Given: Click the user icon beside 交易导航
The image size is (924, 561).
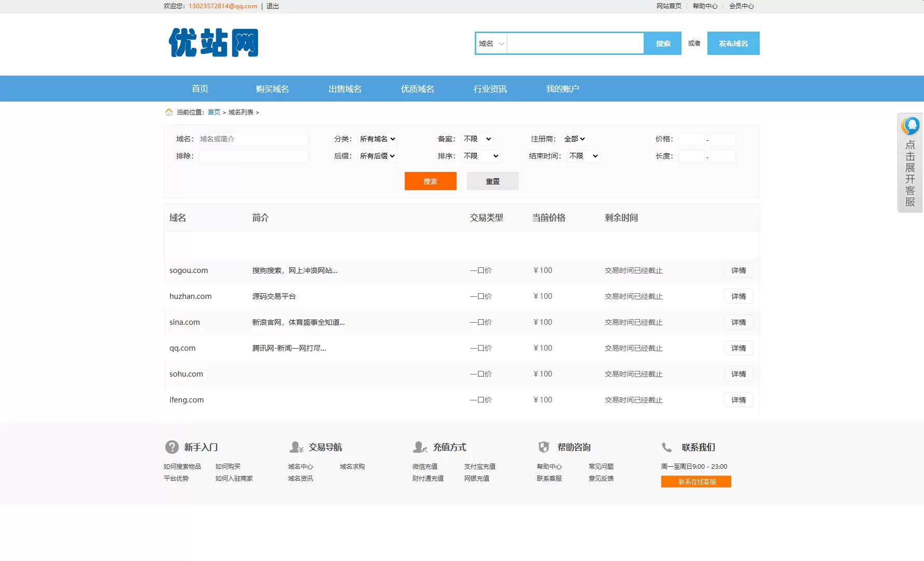Looking at the screenshot, I should click(296, 447).
